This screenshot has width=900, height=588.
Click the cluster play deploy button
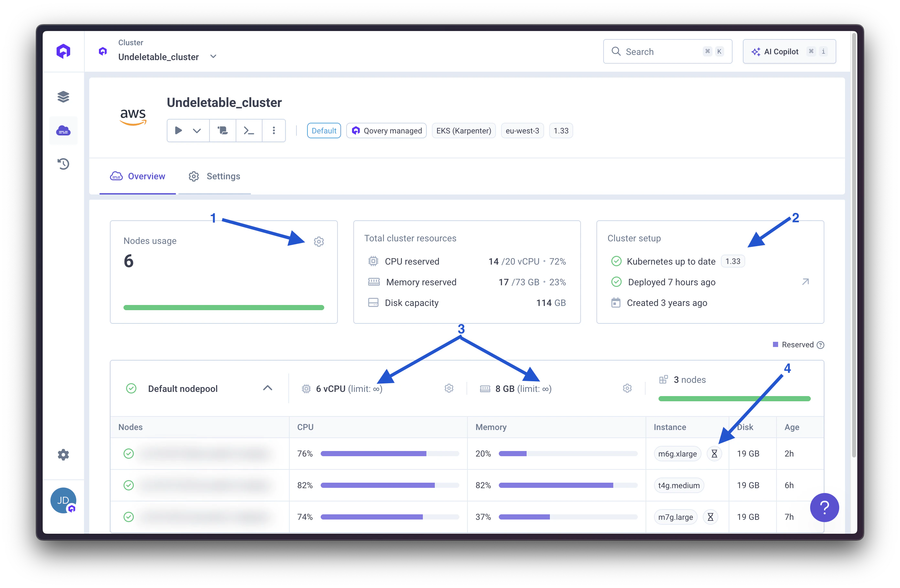point(178,131)
